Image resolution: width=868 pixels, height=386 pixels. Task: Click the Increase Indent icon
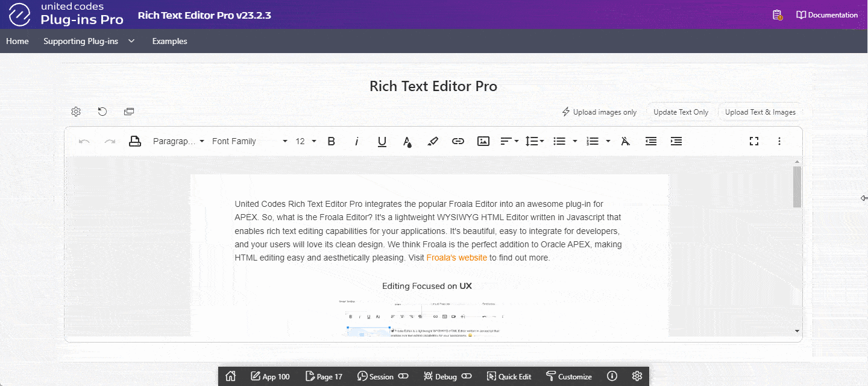[x=676, y=141]
